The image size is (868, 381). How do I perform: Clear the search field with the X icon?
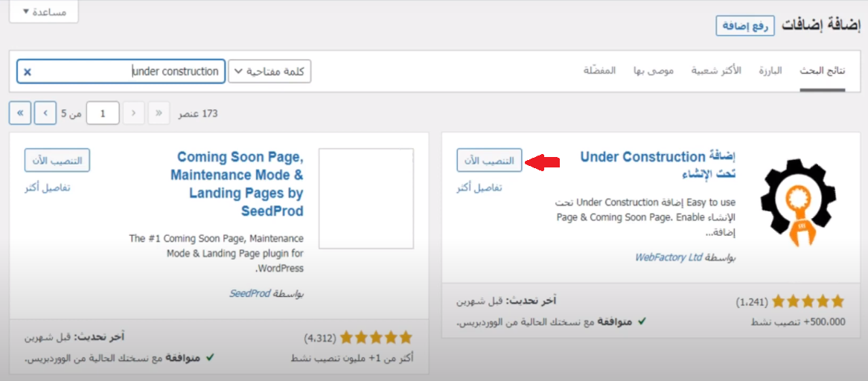tap(28, 72)
